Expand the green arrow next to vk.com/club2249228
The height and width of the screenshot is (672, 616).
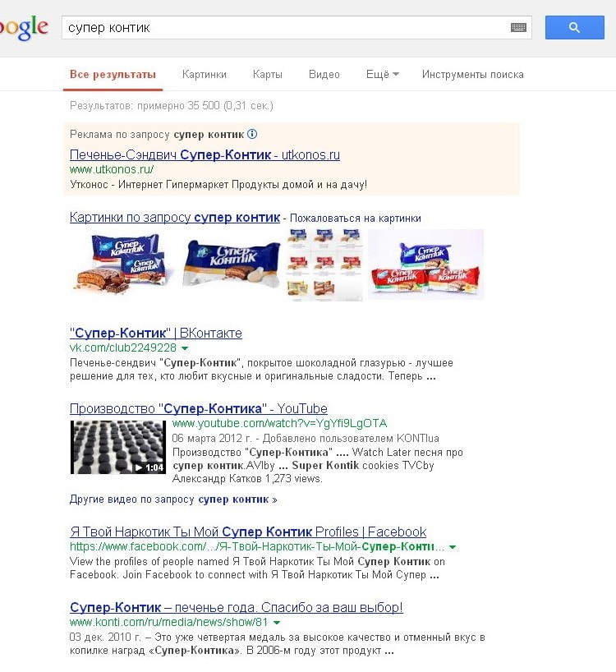tap(185, 348)
